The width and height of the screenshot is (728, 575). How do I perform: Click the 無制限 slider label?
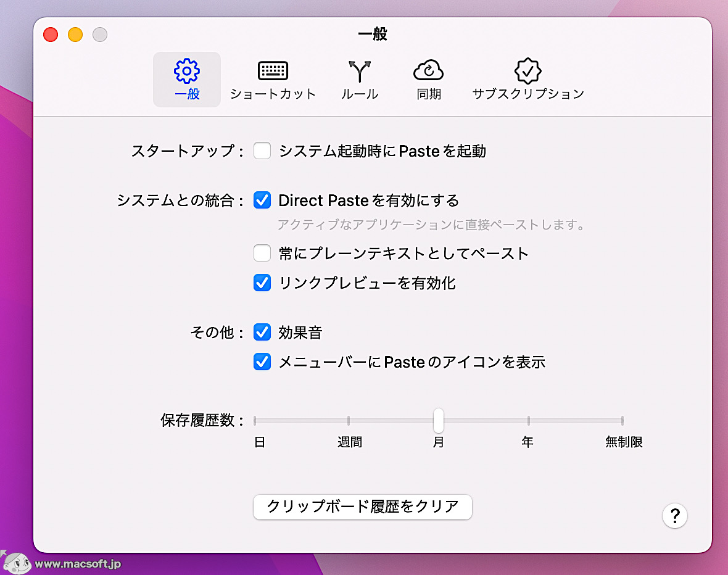point(624,442)
